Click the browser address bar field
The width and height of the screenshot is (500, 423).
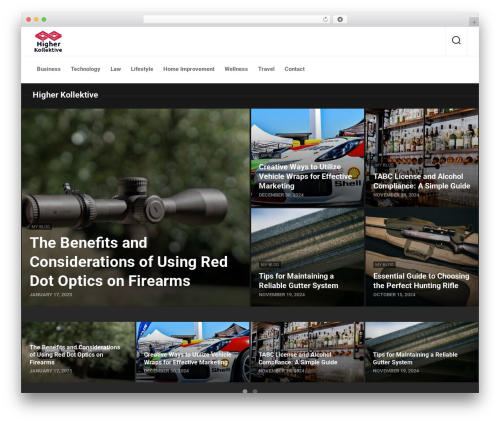(x=236, y=20)
